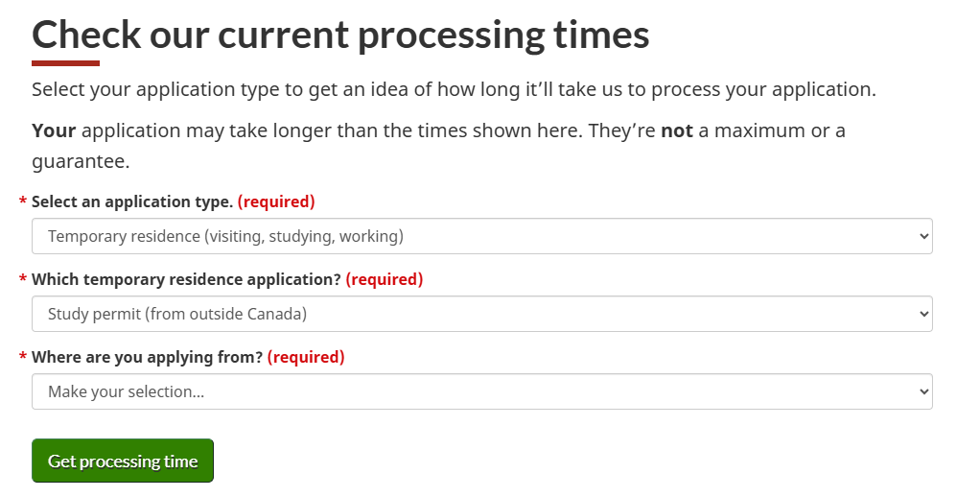Click the 'Where are you applying from?' label
The image size is (980, 497).
click(147, 358)
